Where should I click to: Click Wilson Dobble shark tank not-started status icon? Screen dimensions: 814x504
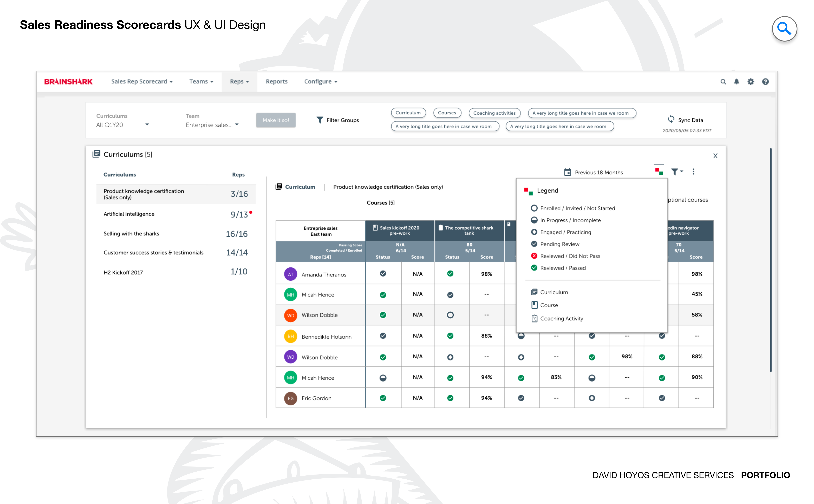point(450,315)
